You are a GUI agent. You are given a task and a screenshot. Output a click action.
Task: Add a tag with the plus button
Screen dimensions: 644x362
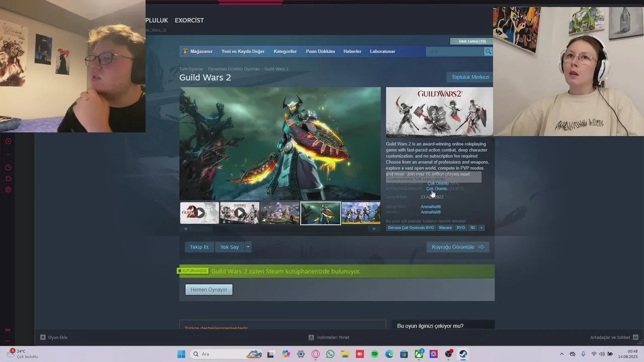click(x=481, y=228)
